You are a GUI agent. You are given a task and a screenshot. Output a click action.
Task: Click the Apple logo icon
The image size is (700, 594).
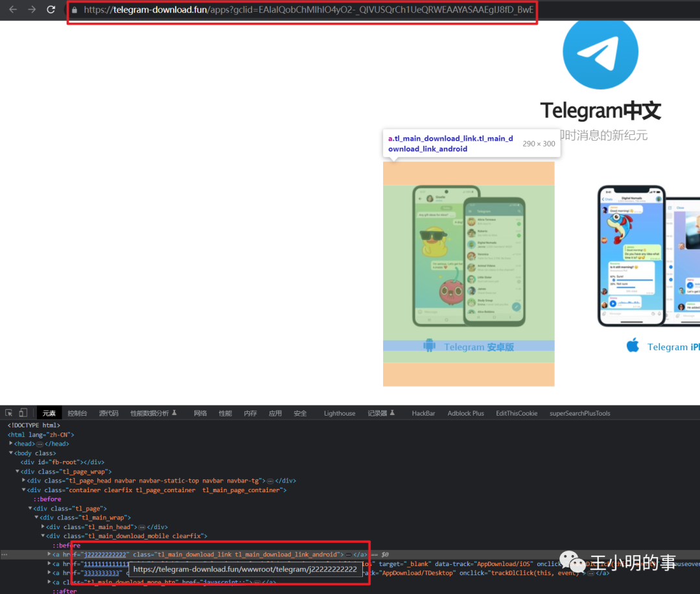click(633, 345)
